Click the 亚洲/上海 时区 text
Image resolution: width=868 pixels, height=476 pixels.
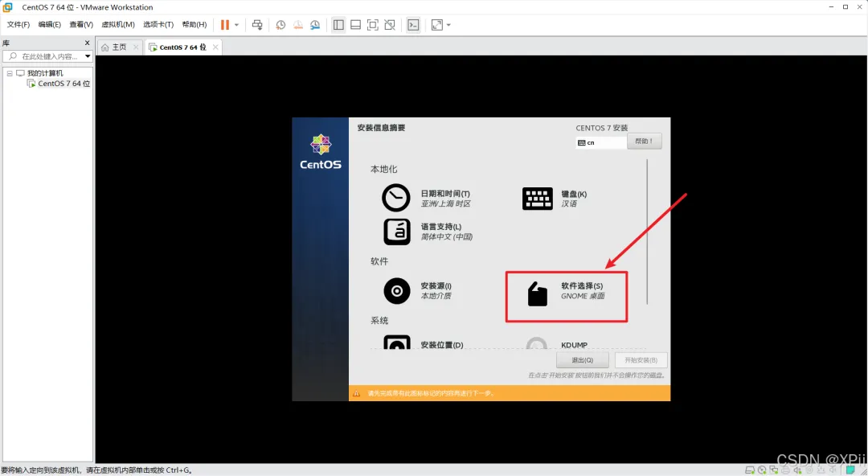click(445, 204)
